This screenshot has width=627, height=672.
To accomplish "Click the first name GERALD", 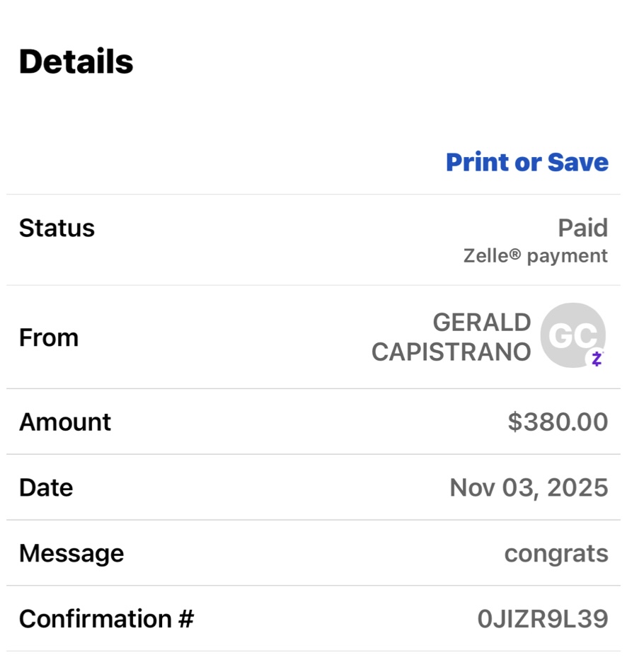I will pos(481,323).
